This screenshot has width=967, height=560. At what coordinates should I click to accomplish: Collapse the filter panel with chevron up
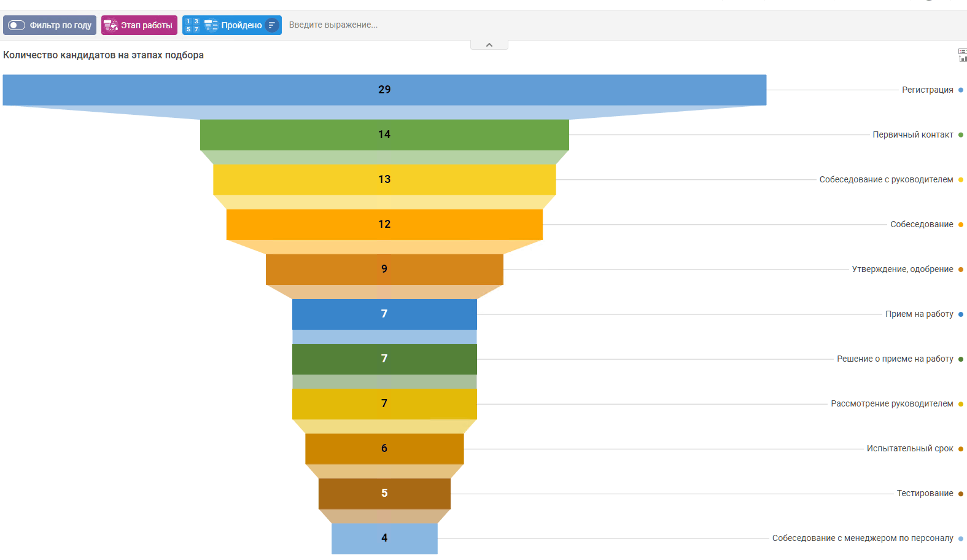pyautogui.click(x=489, y=45)
